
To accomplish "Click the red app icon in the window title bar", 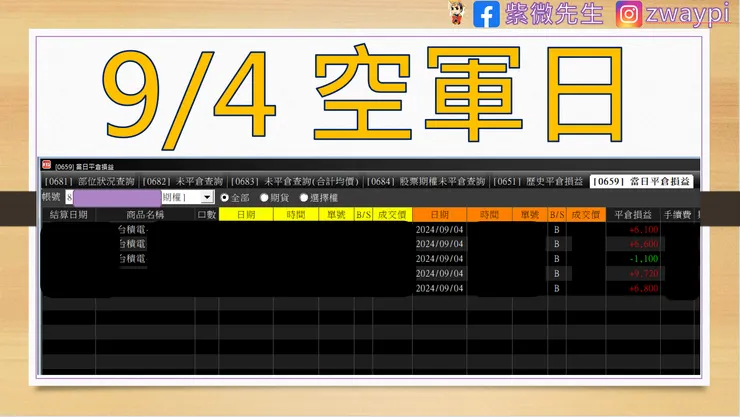I will pyautogui.click(x=46, y=165).
